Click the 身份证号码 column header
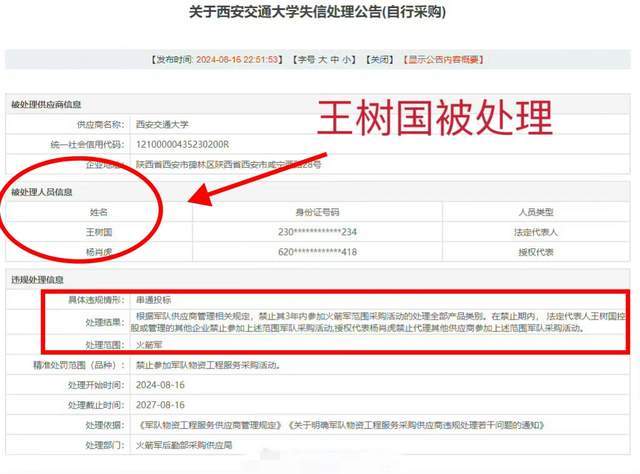The image size is (640, 474). [318, 212]
